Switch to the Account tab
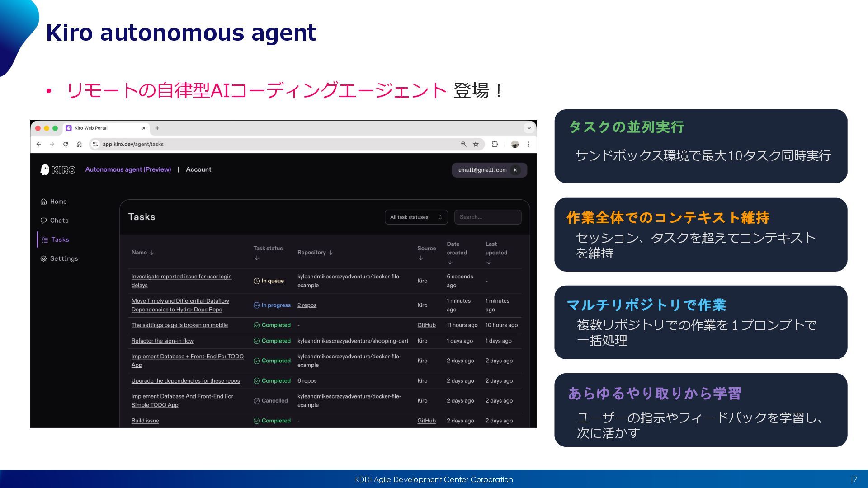868x488 pixels. click(198, 169)
